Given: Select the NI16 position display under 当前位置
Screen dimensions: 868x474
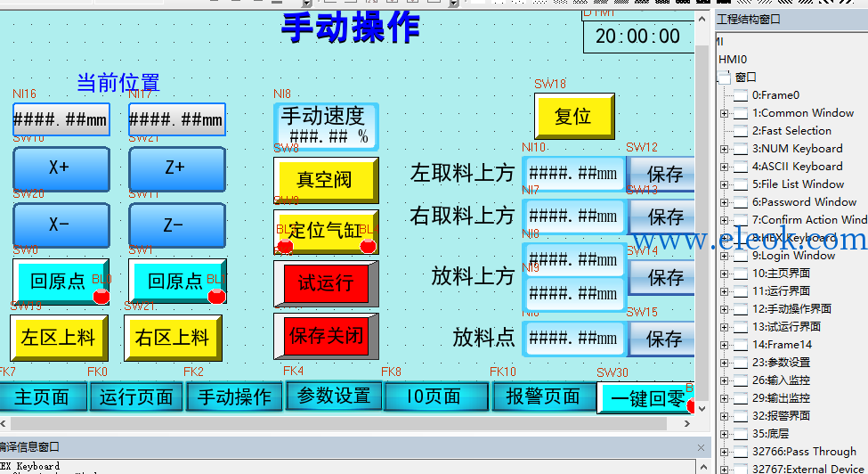Looking at the screenshot, I should click(61, 119).
